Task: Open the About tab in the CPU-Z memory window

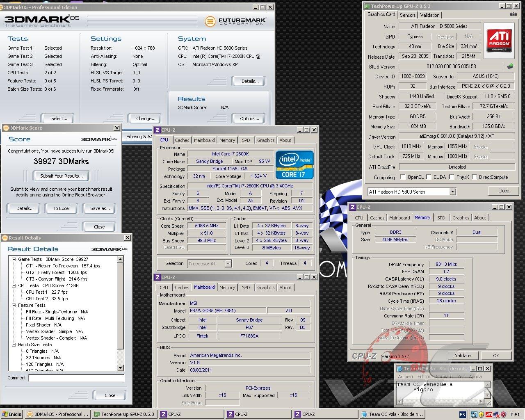Action: (480, 218)
